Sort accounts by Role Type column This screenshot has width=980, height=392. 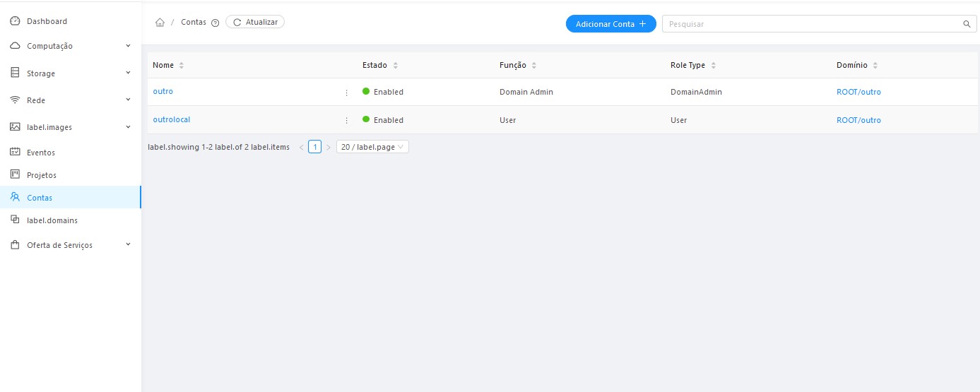coord(714,66)
